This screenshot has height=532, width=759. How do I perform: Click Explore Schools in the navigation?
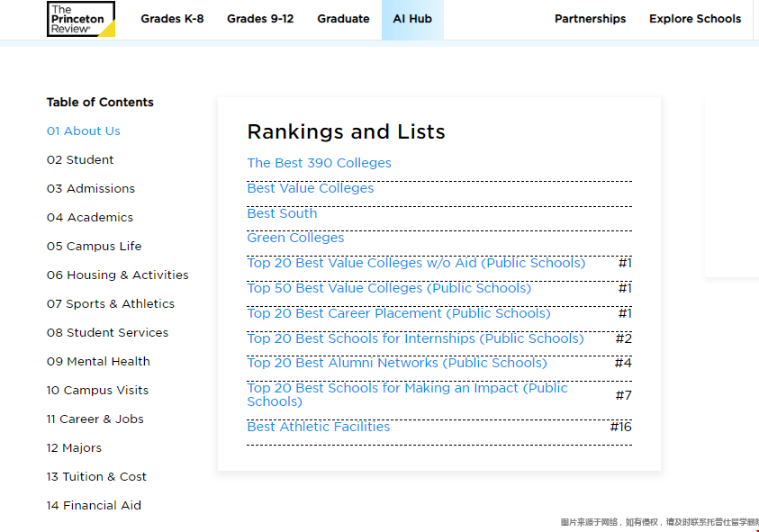695,19
